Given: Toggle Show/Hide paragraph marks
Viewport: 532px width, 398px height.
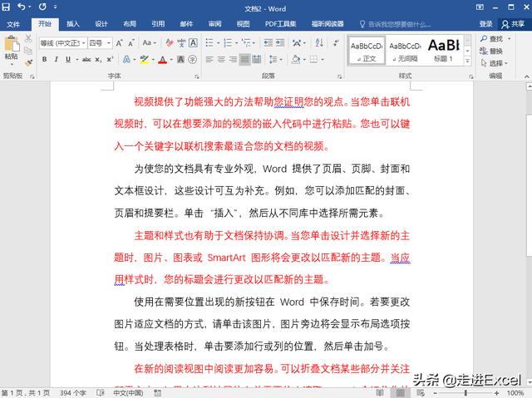Looking at the screenshot, I should (336, 42).
